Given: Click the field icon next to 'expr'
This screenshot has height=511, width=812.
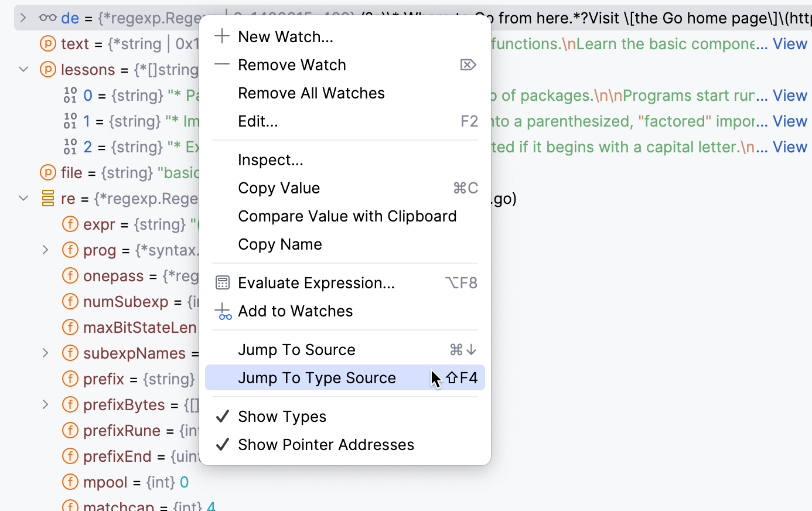Looking at the screenshot, I should coord(70,224).
